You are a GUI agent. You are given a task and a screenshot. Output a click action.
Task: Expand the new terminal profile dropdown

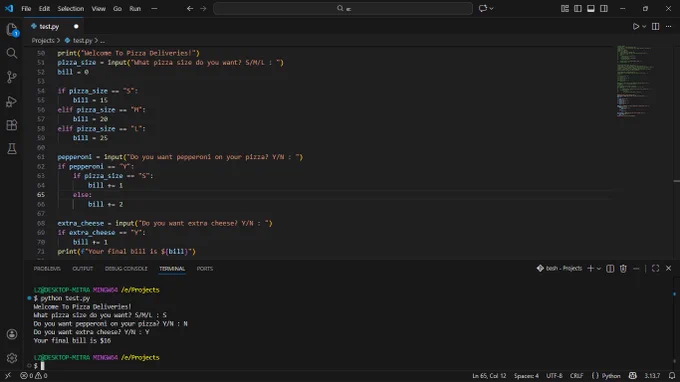[x=599, y=268]
